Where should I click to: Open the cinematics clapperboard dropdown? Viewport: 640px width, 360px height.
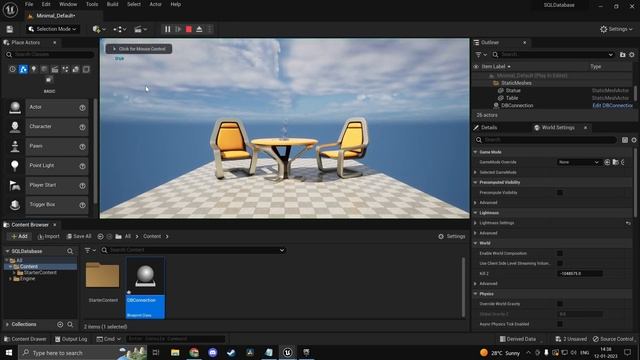click(141, 29)
